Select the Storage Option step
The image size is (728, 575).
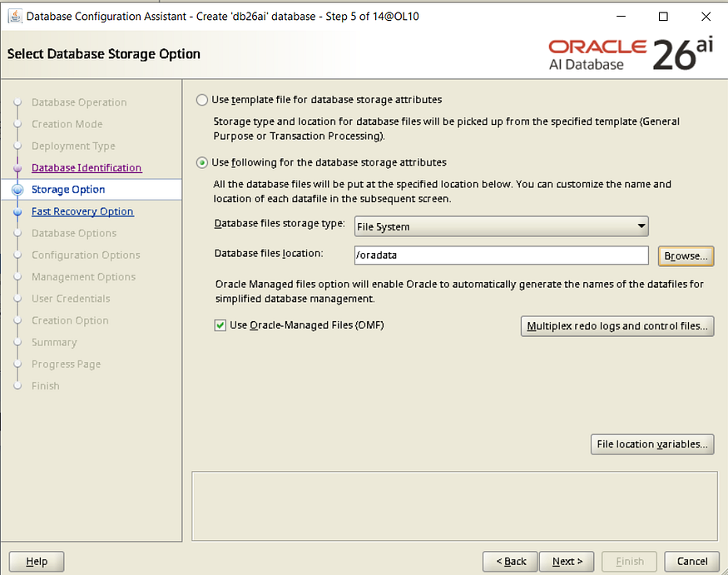(x=68, y=190)
